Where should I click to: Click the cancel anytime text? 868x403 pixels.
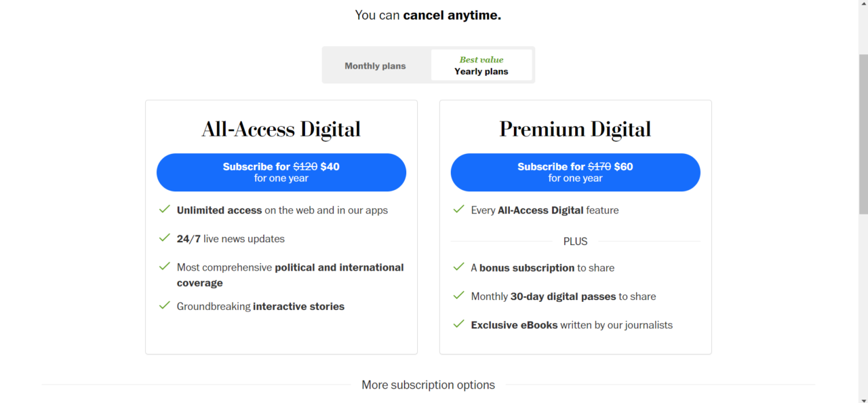452,15
